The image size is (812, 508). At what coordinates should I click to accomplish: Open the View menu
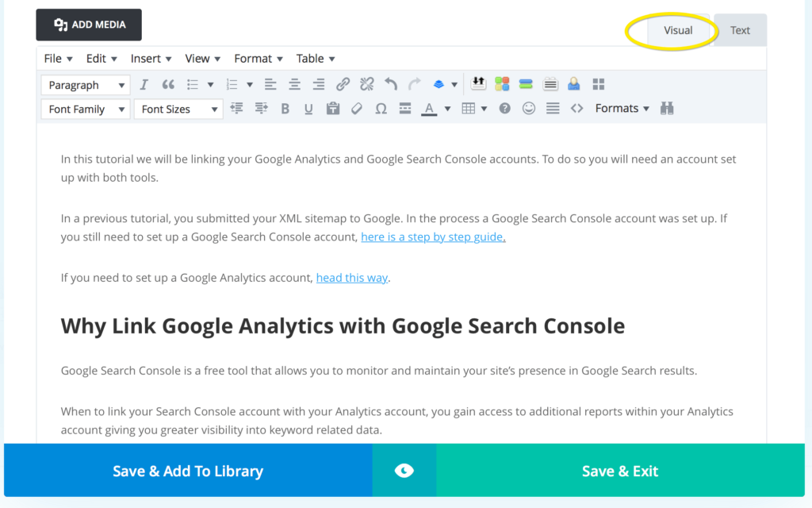(x=202, y=59)
